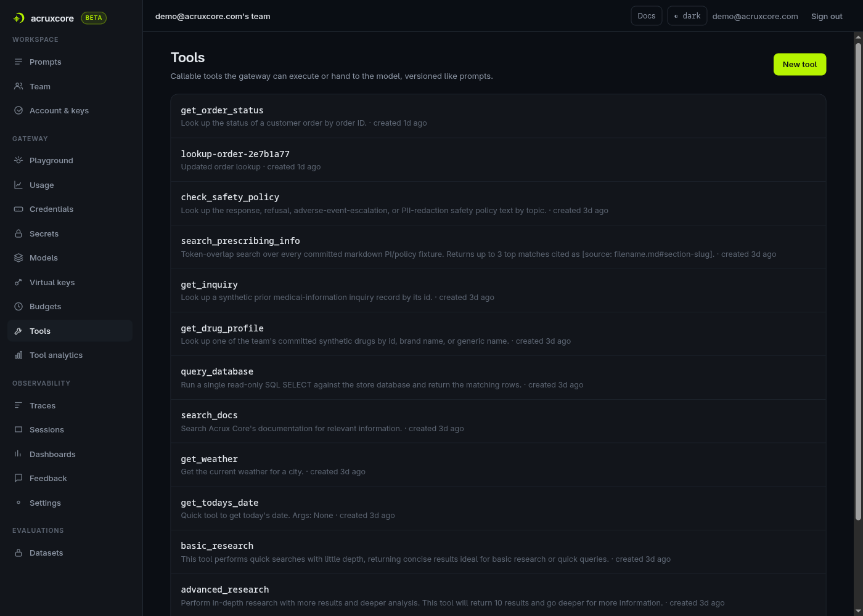Open Settings under Observability

coord(70,503)
